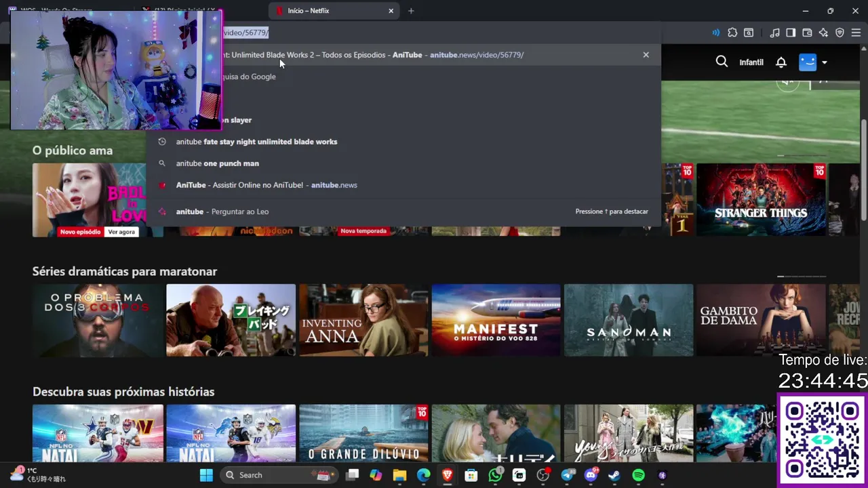Select 'anitube - Perguntar ao Leo' option
The width and height of the screenshot is (868, 488).
tap(403, 211)
